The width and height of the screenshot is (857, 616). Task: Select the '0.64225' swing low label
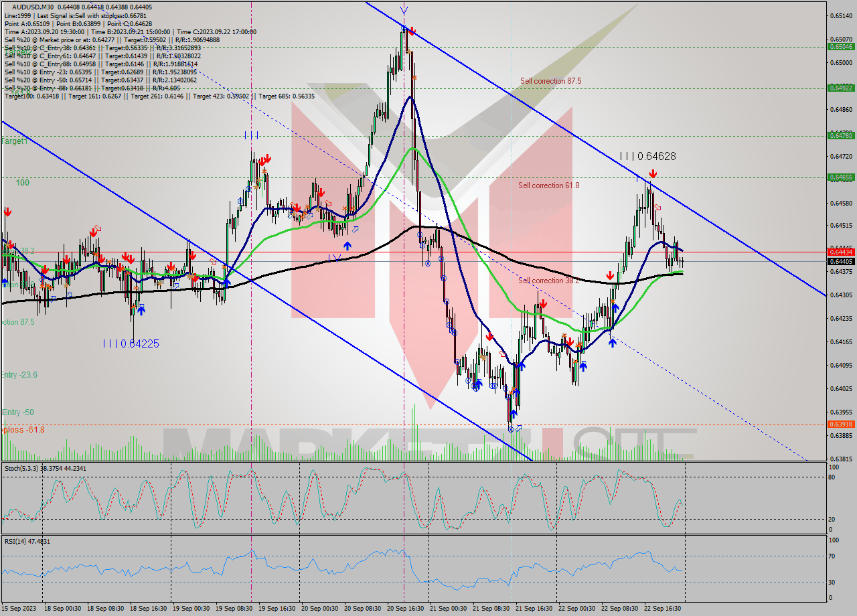139,343
